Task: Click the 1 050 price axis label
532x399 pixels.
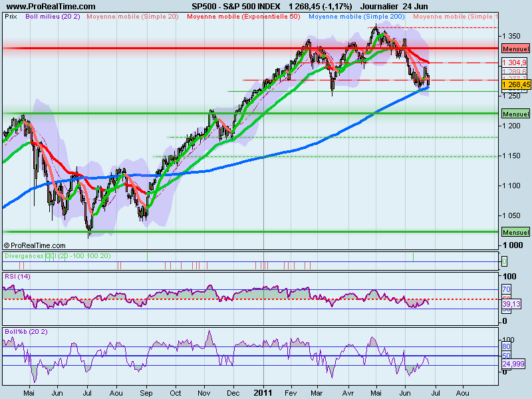Action: pos(511,215)
